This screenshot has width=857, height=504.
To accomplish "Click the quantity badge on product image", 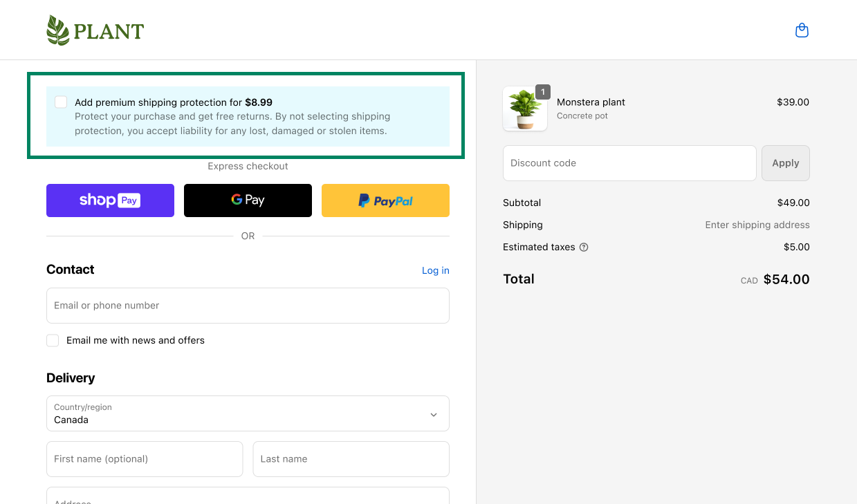I will (543, 92).
